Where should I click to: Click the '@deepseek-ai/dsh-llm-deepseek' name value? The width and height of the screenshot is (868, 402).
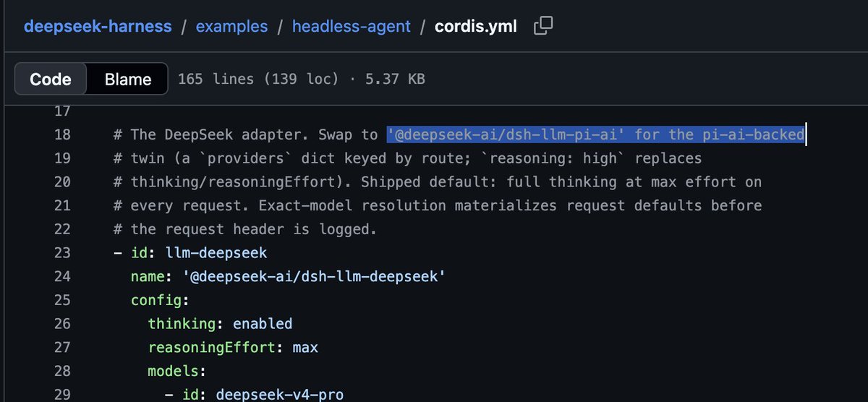coord(308,277)
